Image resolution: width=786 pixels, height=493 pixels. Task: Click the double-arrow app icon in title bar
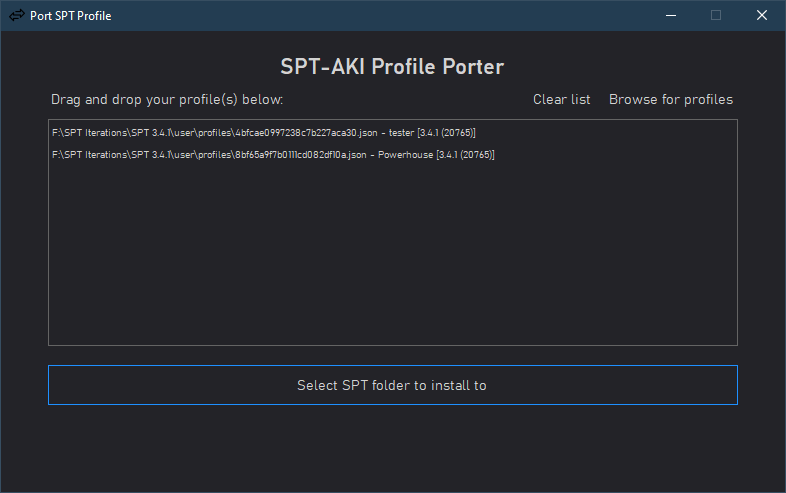[x=17, y=16]
